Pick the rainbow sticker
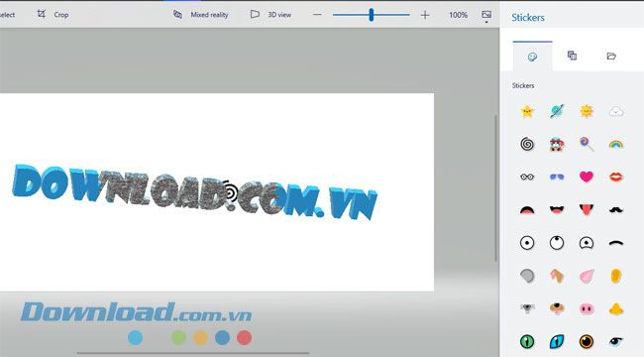This screenshot has width=644, height=357. click(x=616, y=144)
